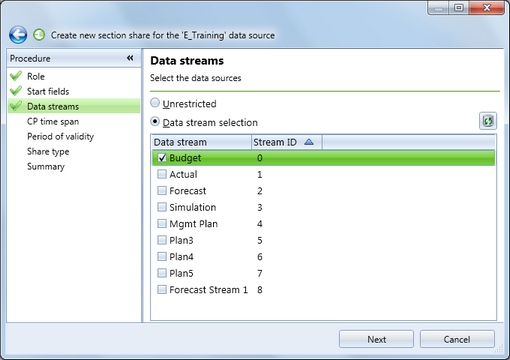Go to Share type step
This screenshot has height=360, width=510.
coord(48,152)
